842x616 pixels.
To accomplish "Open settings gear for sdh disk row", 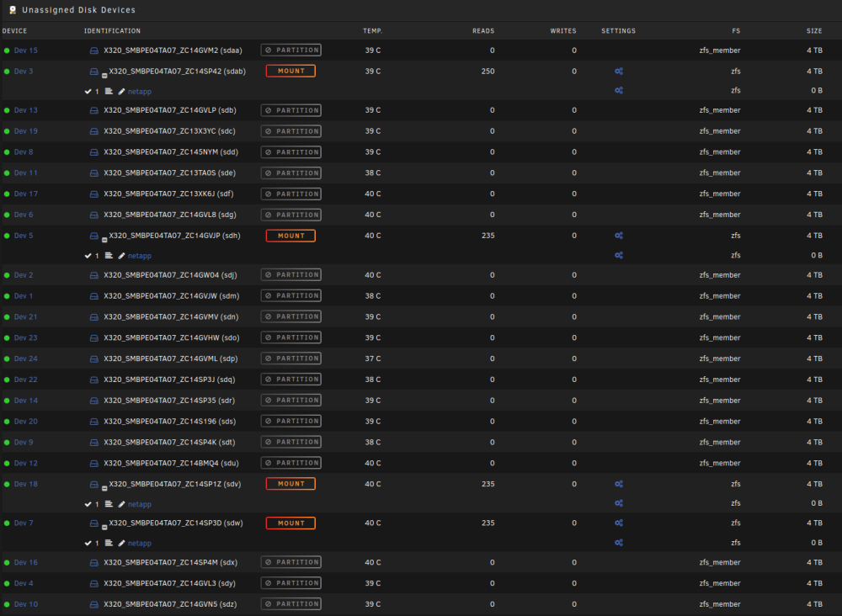I will (619, 236).
